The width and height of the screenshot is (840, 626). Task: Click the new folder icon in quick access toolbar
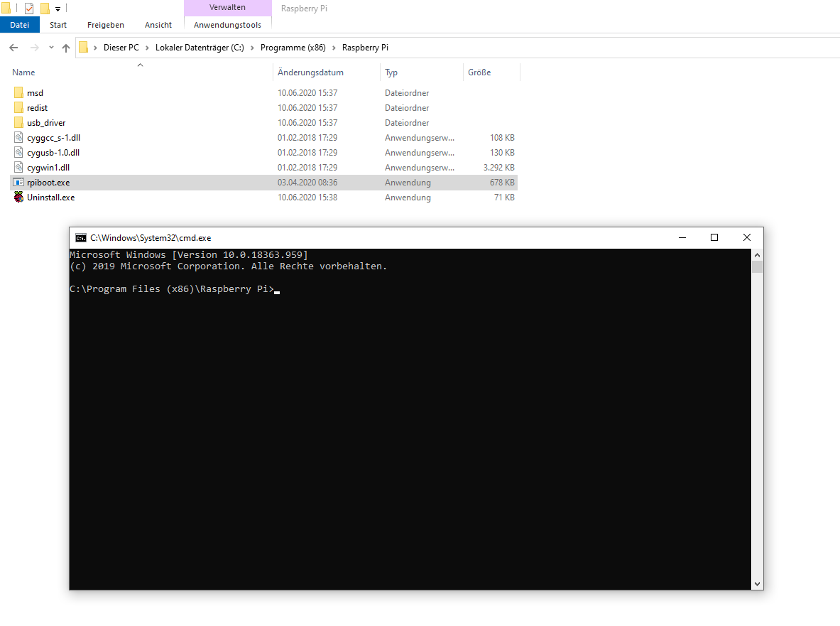(x=45, y=8)
